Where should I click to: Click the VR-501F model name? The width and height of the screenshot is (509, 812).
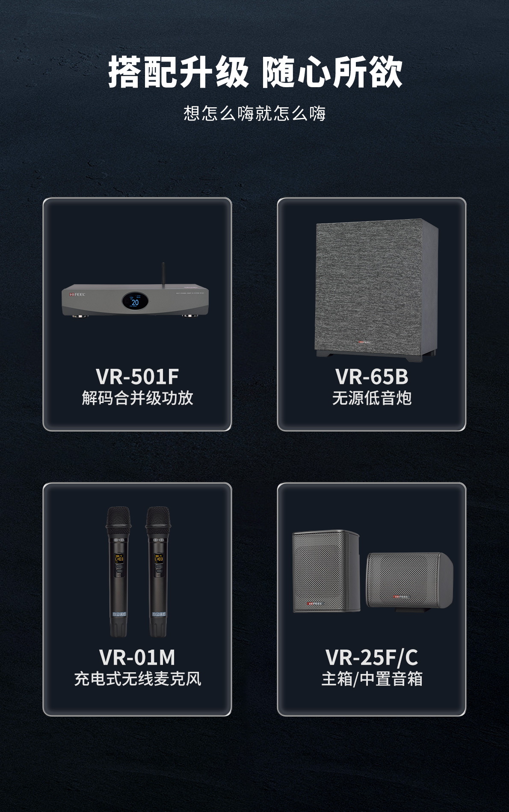click(137, 377)
